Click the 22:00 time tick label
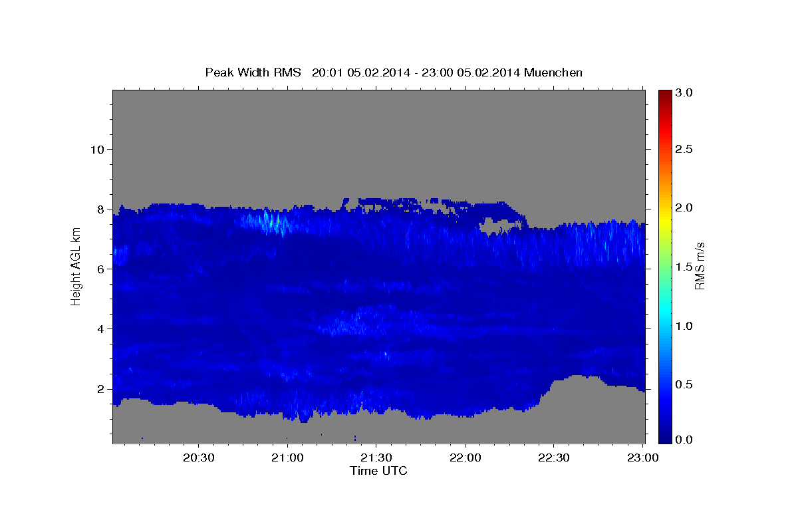 tap(465, 458)
